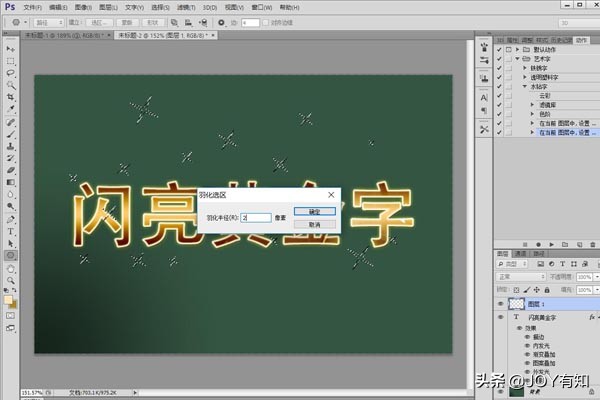600x400 pixels.
Task: Select the Gradient tool
Action: click(10, 182)
